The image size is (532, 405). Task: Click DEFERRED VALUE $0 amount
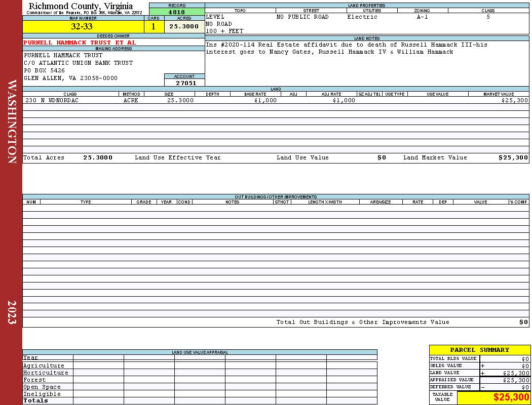(x=525, y=387)
